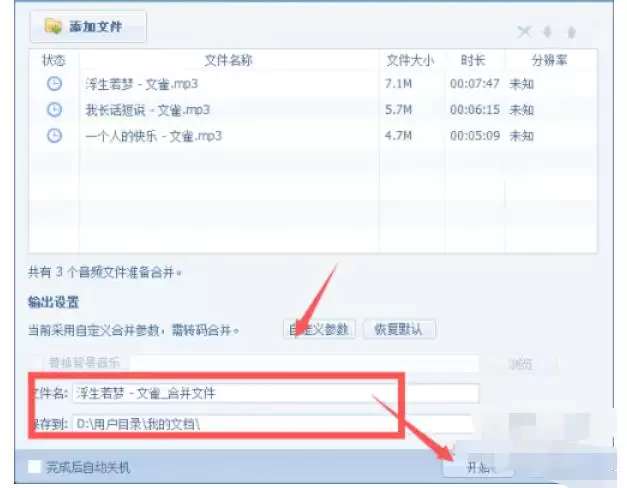Screen dimensions: 627x488
Task: Click the 恢复默认 button
Action: 399,329
